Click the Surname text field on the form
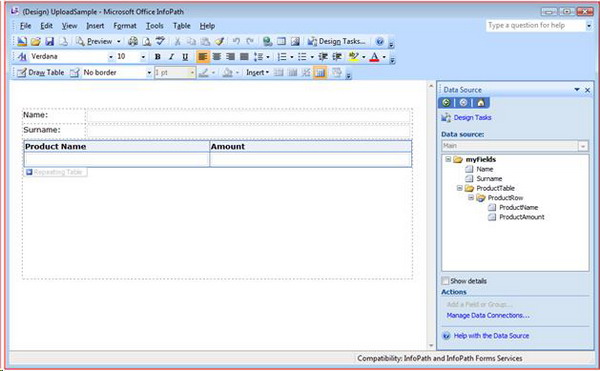This screenshot has width=600, height=371. (249, 131)
